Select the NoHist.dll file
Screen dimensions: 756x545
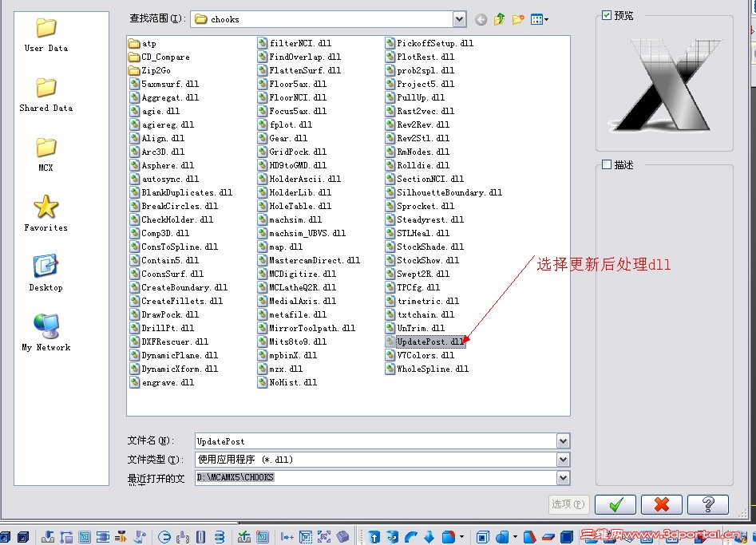pos(288,382)
